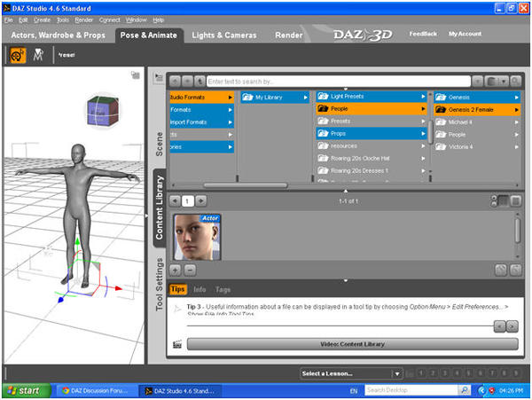
Task: Click the blue arrow system tray icon
Action: 481,390
